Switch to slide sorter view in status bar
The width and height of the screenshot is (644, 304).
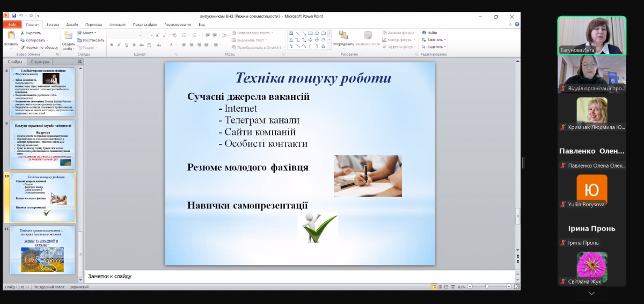(x=441, y=287)
